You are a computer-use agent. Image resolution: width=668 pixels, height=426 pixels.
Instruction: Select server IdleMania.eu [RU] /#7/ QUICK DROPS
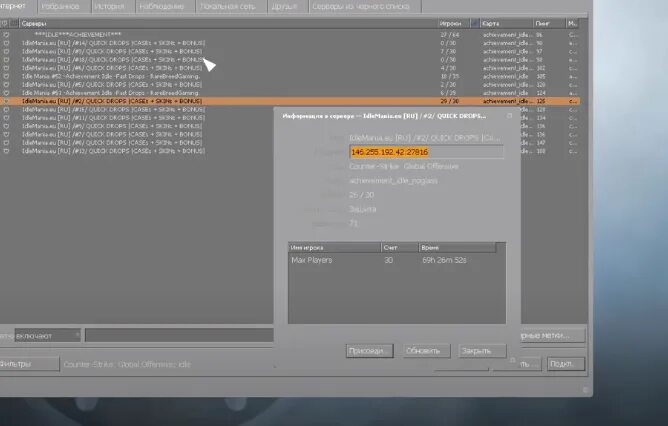click(136, 135)
